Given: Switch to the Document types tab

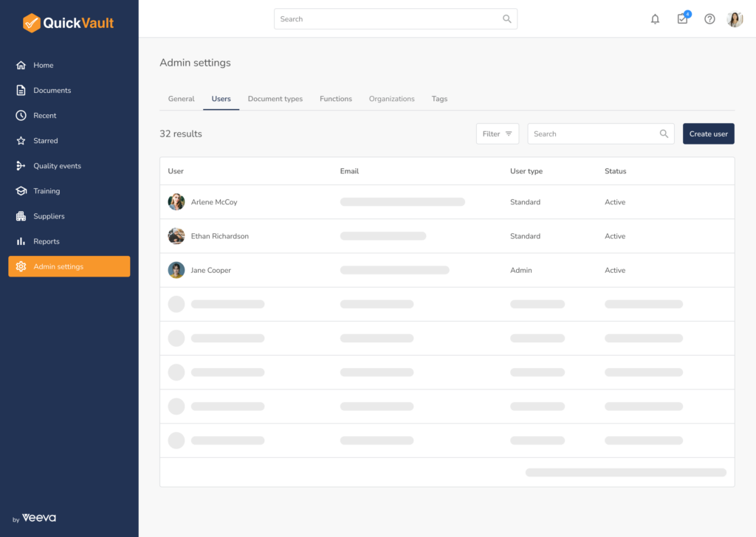Looking at the screenshot, I should coord(275,99).
